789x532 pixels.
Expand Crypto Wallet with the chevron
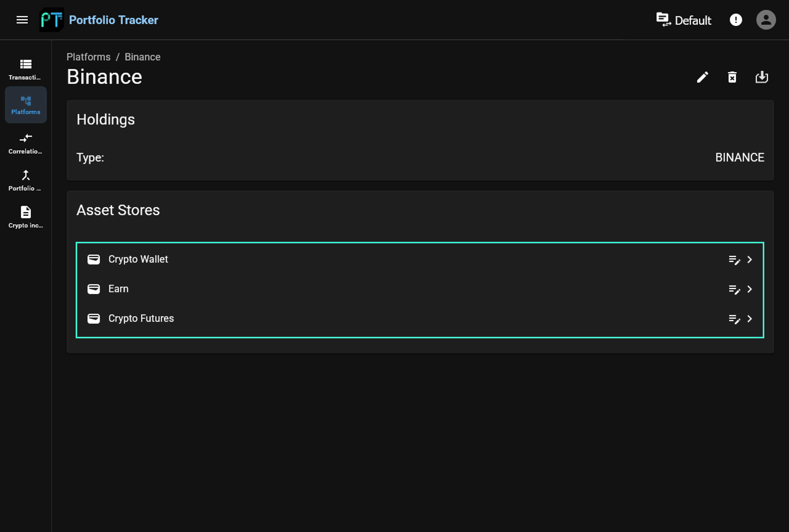point(750,260)
